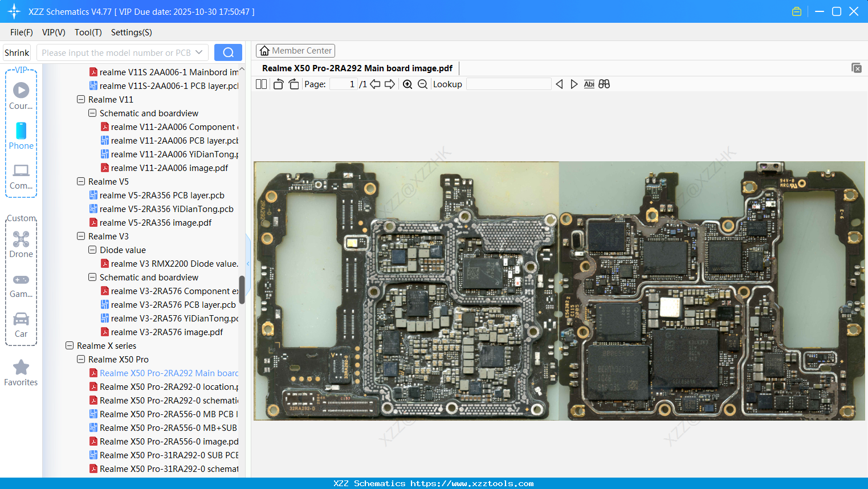Toggle the Abi match text option

pos(589,84)
